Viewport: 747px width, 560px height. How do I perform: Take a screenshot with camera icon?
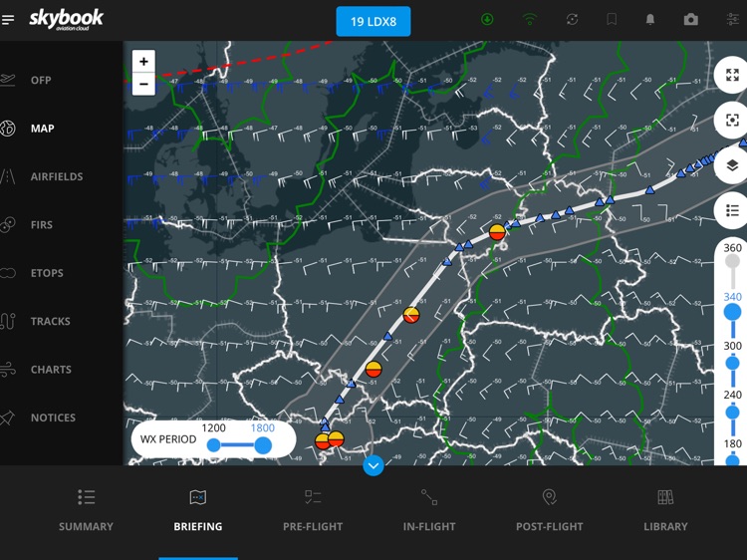691,20
